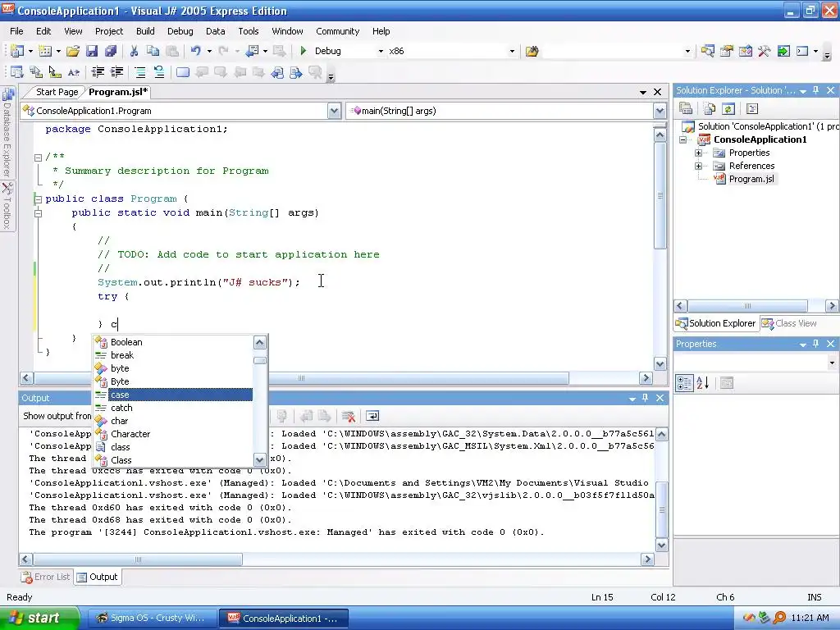Open the Object Browser toolbar icon
Image resolution: width=840 pixels, height=630 pixels.
tap(745, 51)
